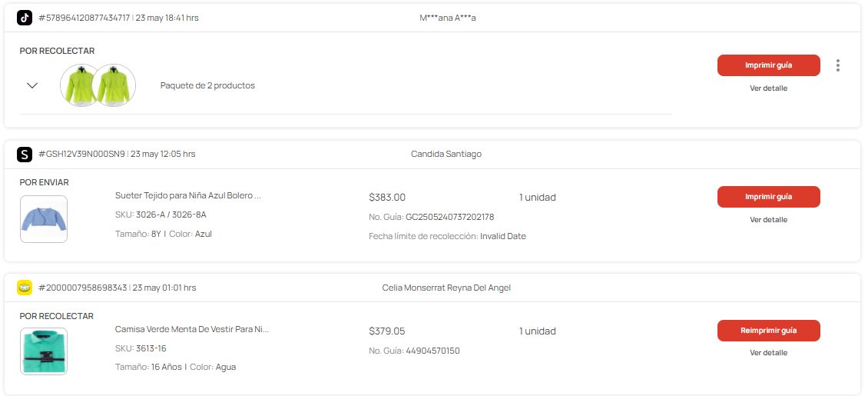Click the Mercado Libre marketplace icon

(x=25, y=288)
